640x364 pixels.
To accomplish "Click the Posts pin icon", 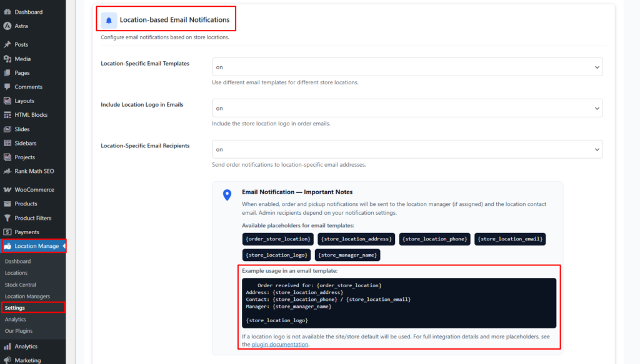I will [7, 45].
